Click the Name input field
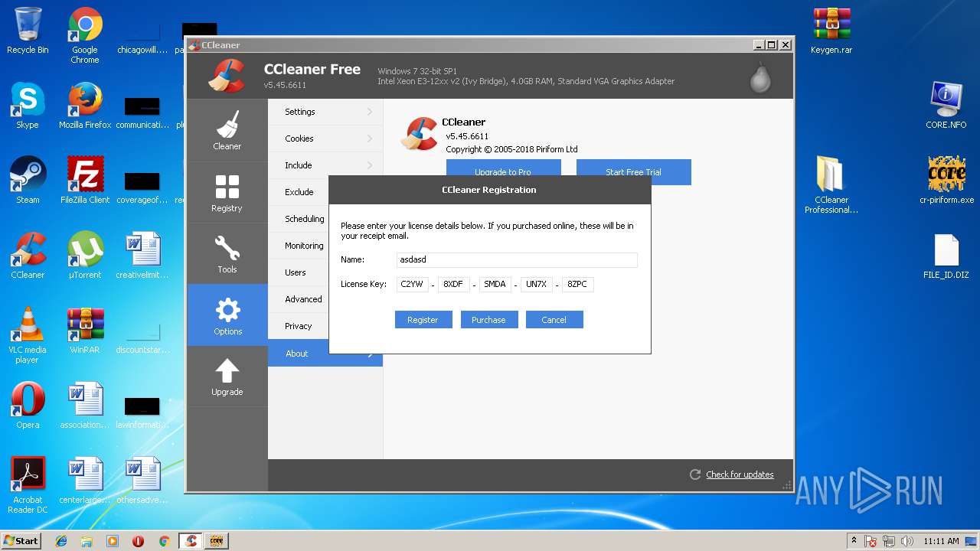980x551 pixels. click(x=517, y=260)
